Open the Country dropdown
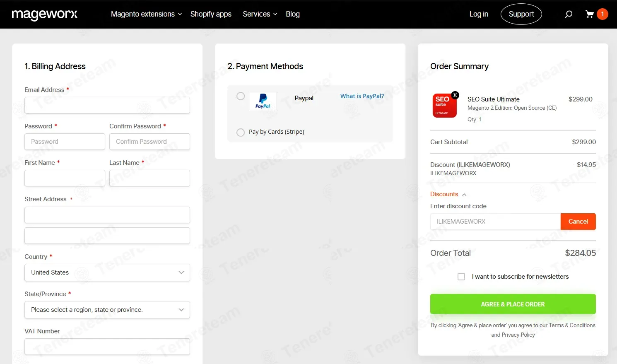The width and height of the screenshot is (617, 364). tap(107, 272)
